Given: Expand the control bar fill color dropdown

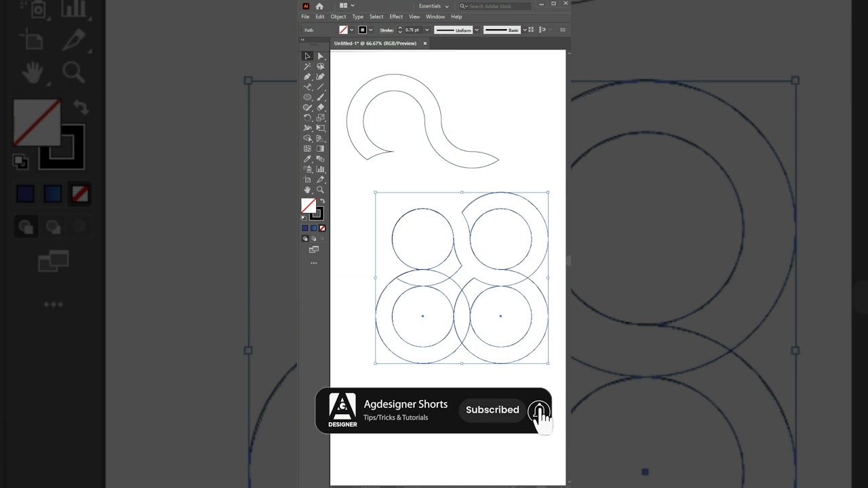Looking at the screenshot, I should coord(351,30).
